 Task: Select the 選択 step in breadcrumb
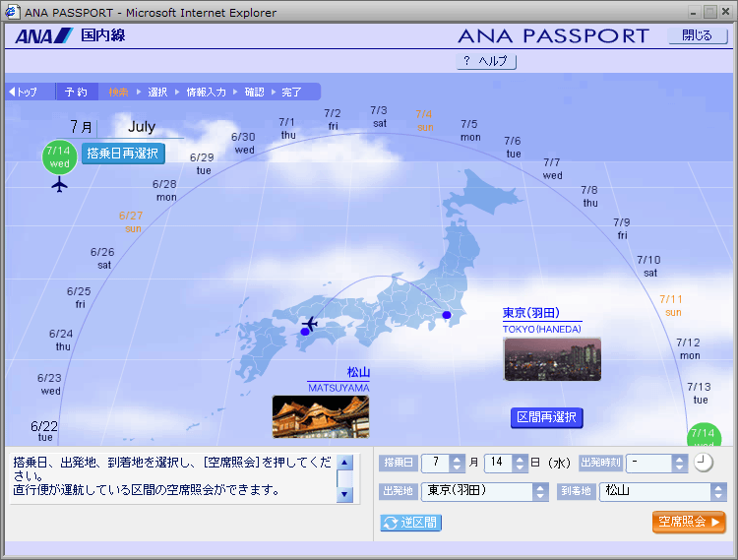tap(157, 92)
